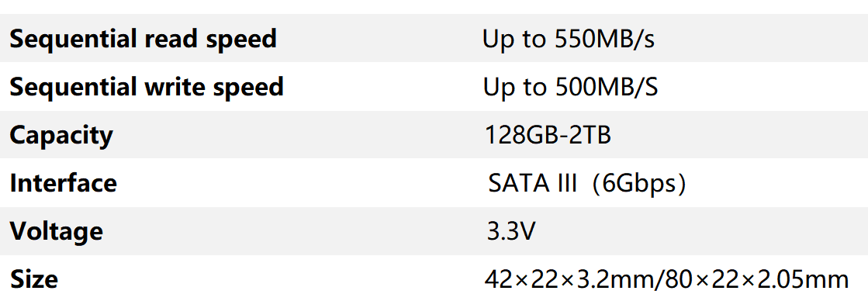Click the Sequential write speed label
Image resolution: width=868 pixels, height=301 pixels.
[147, 88]
